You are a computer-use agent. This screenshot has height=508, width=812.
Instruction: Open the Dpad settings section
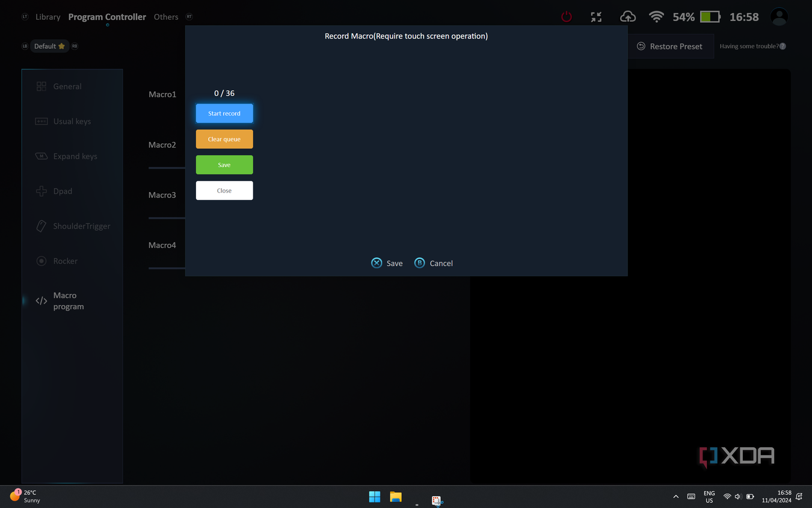(x=72, y=191)
